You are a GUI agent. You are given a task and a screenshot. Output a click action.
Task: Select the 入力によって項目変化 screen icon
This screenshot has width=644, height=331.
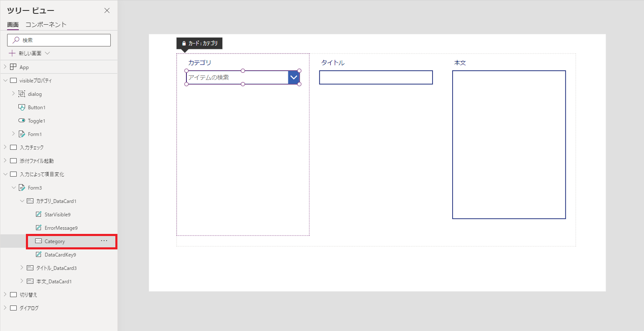(x=13, y=174)
